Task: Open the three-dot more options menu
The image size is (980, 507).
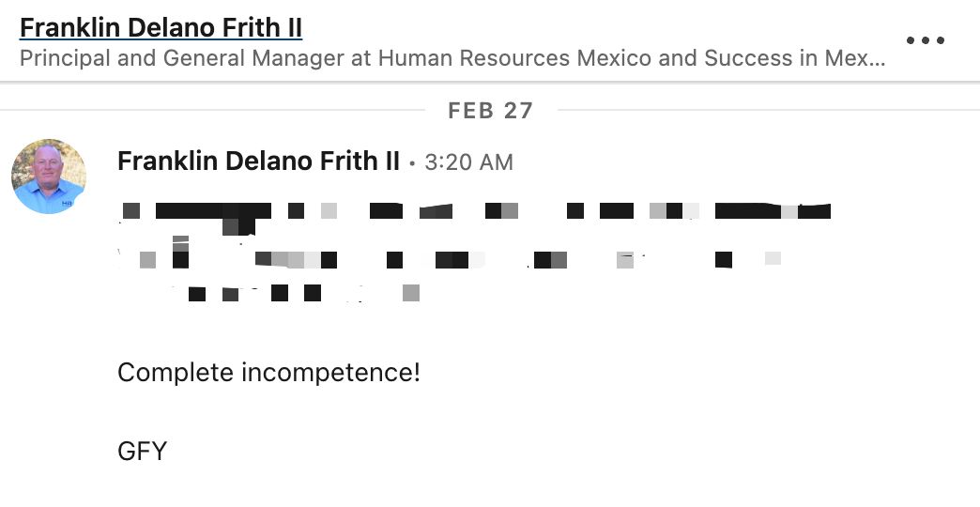Action: (x=925, y=40)
